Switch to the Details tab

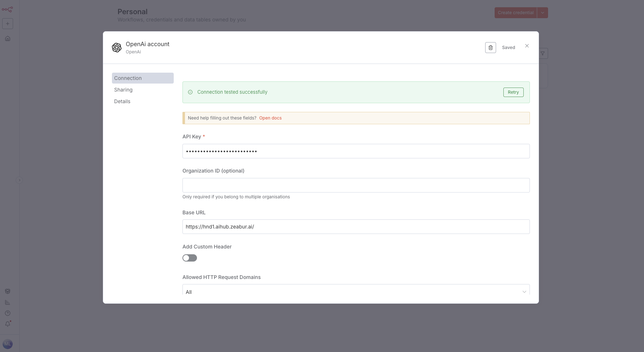pyautogui.click(x=122, y=101)
